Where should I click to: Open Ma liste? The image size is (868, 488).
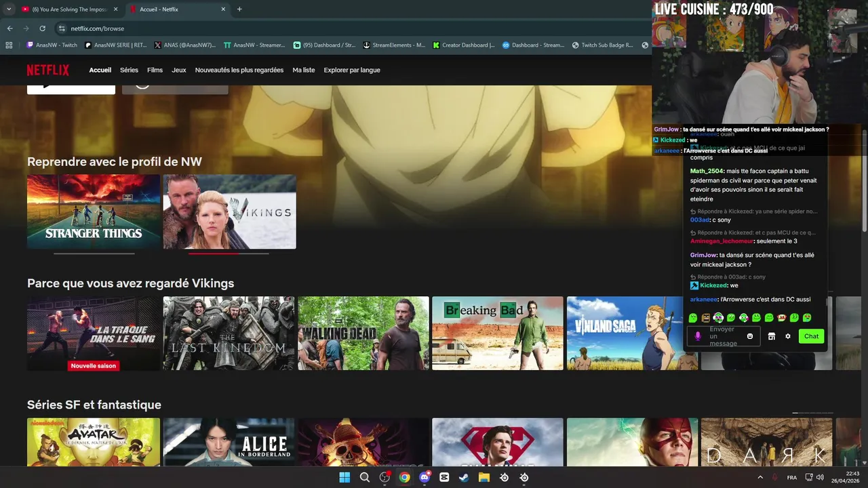304,70
